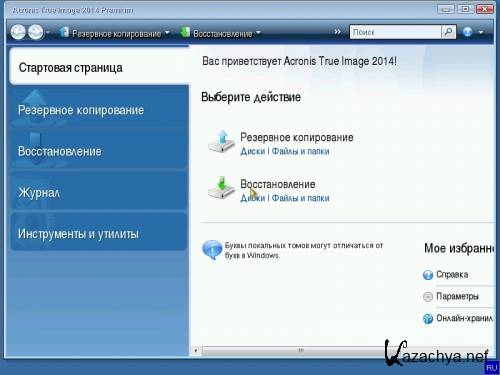Click the Forward navigation arrow
Viewport: 500px width, 375px height.
point(36,33)
